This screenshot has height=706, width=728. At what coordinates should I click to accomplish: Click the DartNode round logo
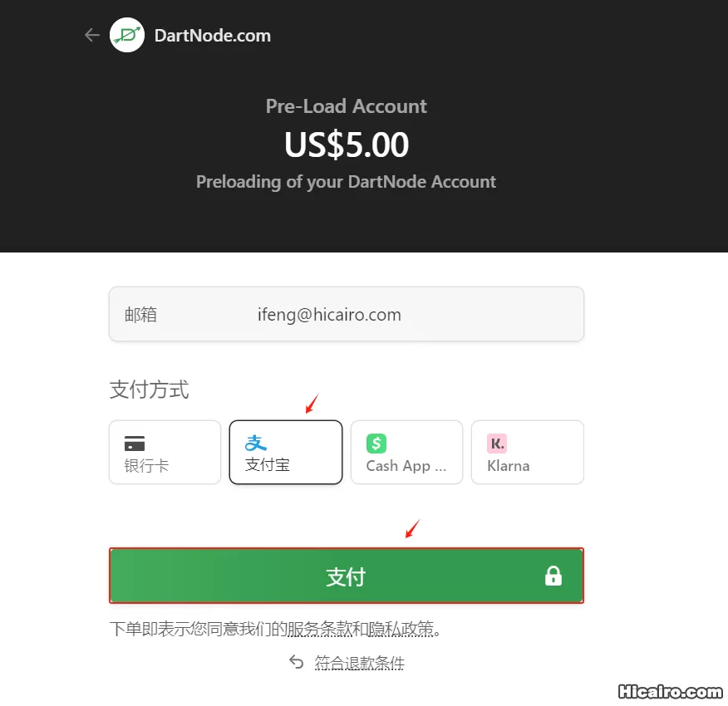tap(127, 35)
